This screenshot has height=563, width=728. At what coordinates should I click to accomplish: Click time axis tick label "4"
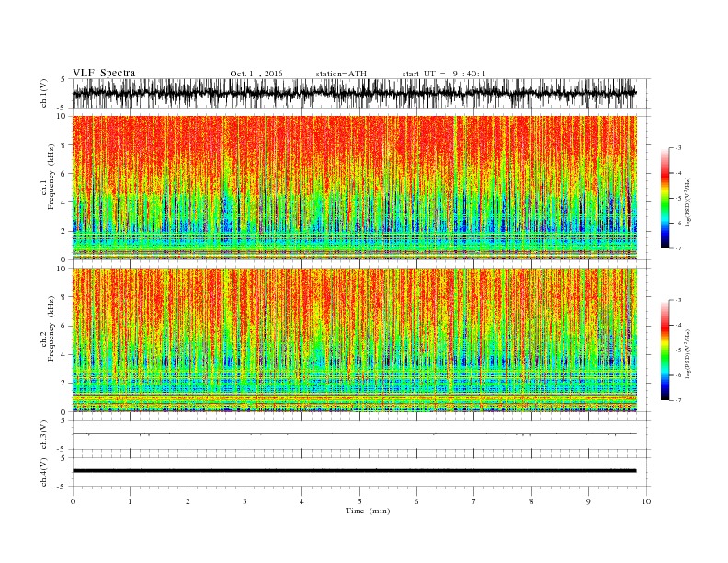pyautogui.click(x=301, y=501)
